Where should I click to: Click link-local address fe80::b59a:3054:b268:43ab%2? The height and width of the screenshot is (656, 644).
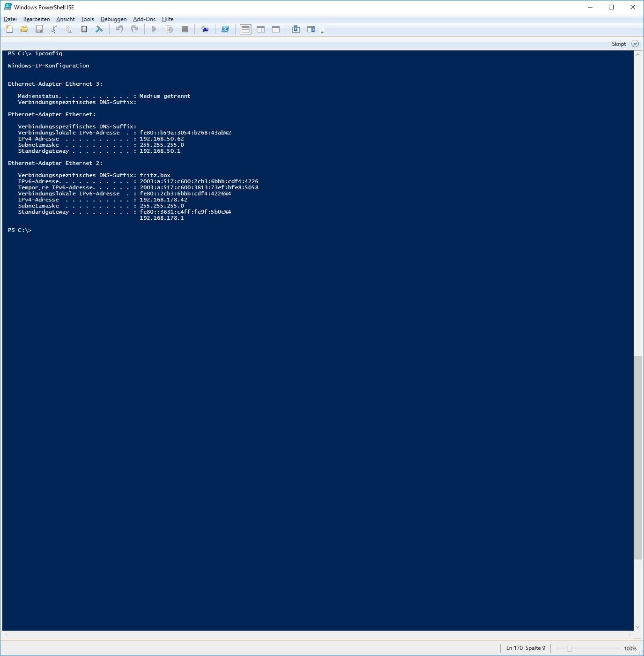[x=185, y=133]
